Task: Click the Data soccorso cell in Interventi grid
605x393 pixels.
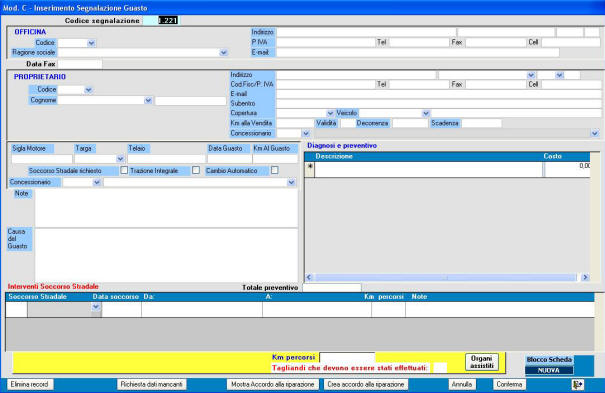Action: click(122, 310)
